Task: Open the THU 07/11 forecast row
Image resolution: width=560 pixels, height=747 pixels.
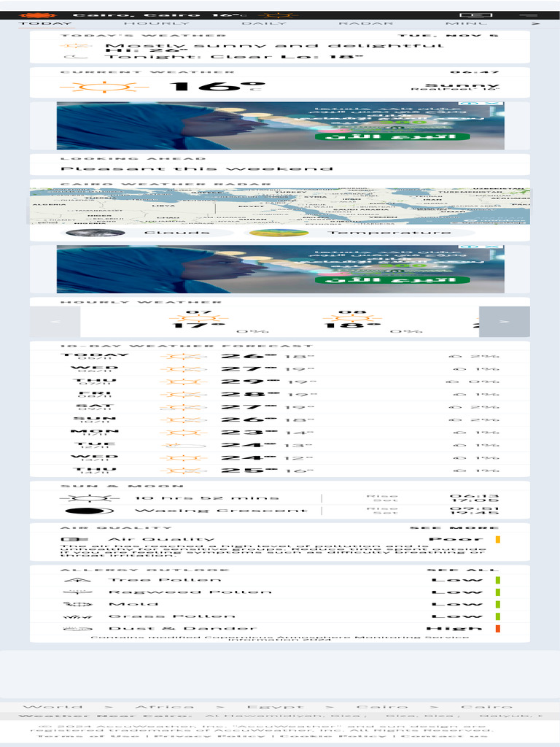Action: pos(279,382)
